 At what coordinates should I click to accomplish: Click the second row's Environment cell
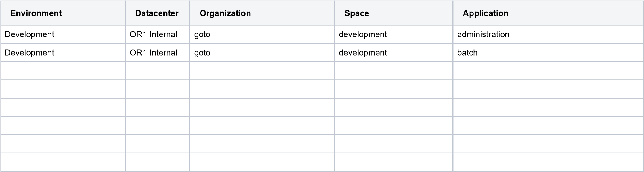click(63, 53)
